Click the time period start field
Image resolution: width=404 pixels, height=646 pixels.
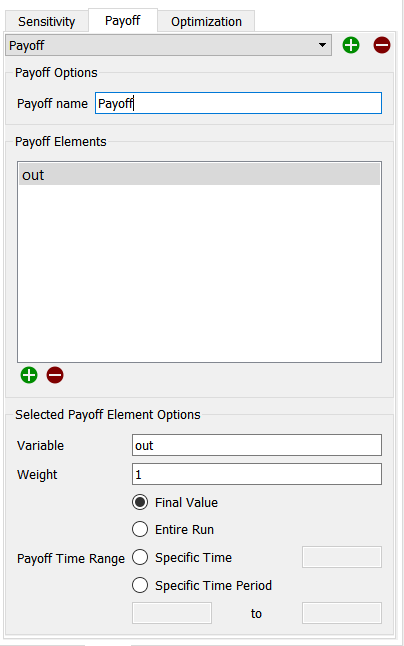[x=172, y=613]
